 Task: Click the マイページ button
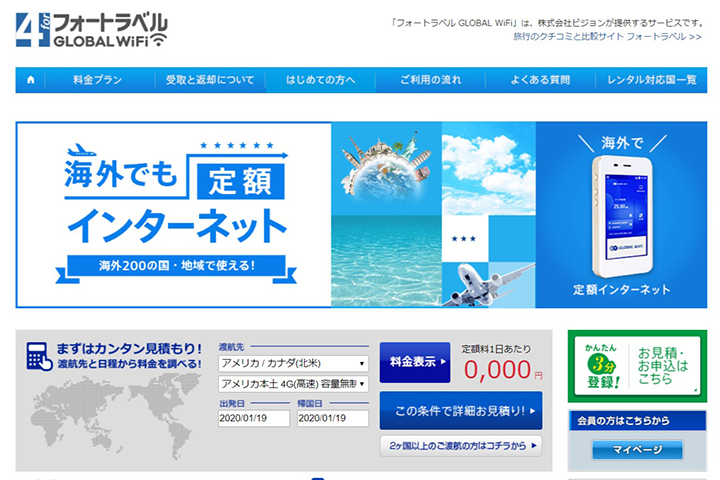pos(636,450)
